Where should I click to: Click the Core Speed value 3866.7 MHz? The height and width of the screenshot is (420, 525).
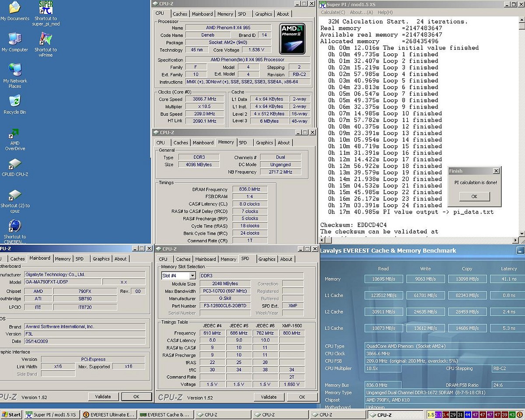tap(204, 99)
